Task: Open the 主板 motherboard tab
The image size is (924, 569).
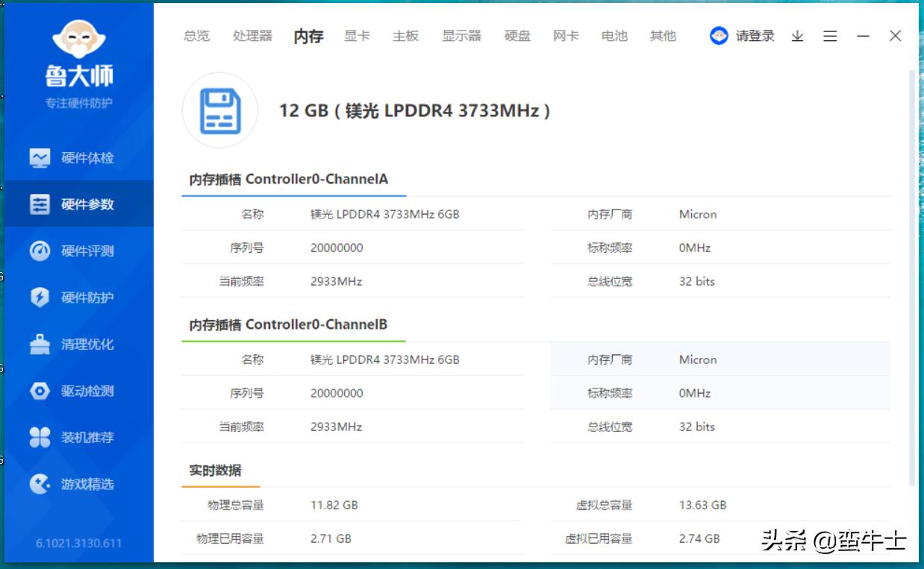Action: coord(405,35)
